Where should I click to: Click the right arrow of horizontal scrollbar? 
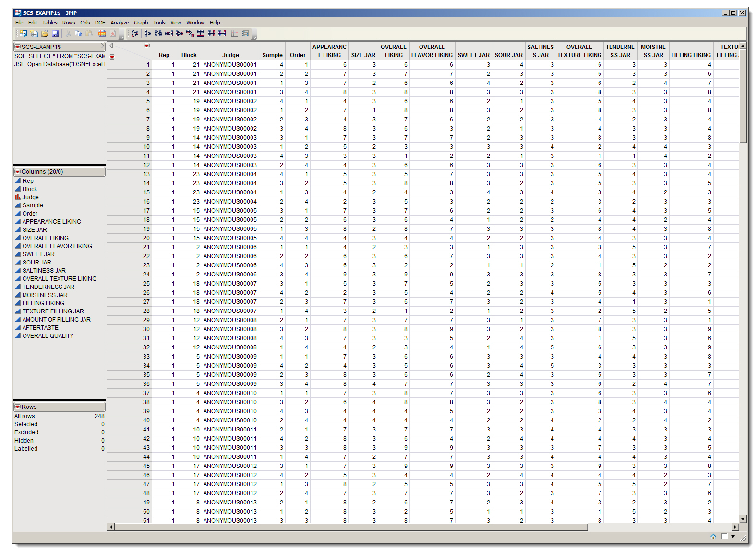(735, 527)
